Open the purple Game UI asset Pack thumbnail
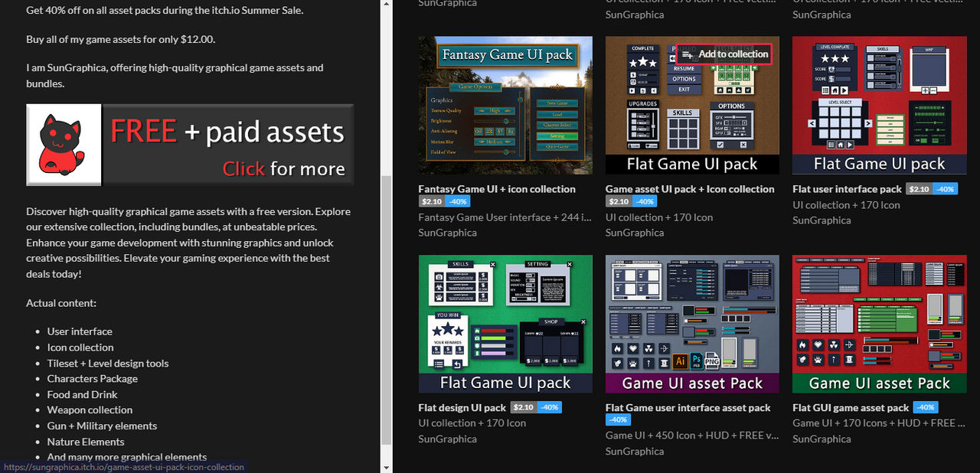 [x=692, y=324]
